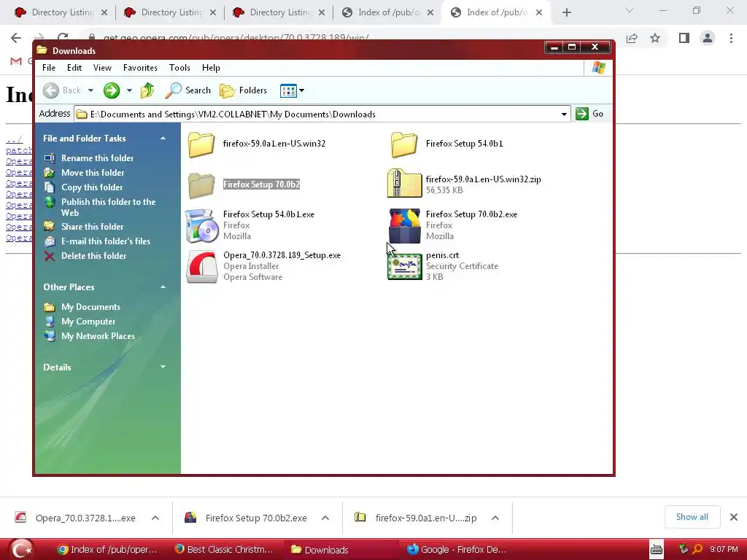Click Delete this folder task
The height and width of the screenshot is (560, 747).
pyautogui.click(x=94, y=256)
